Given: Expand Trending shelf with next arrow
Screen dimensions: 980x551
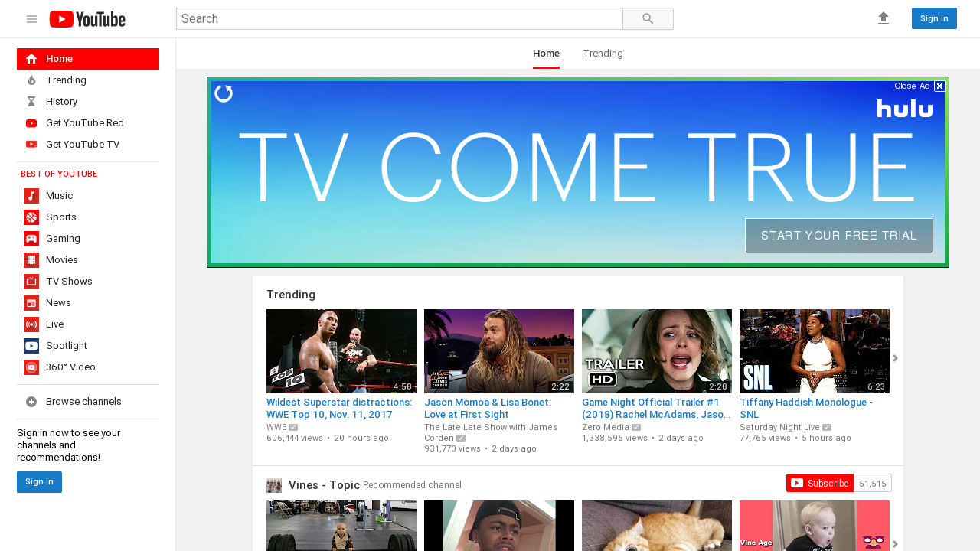Looking at the screenshot, I should [895, 358].
